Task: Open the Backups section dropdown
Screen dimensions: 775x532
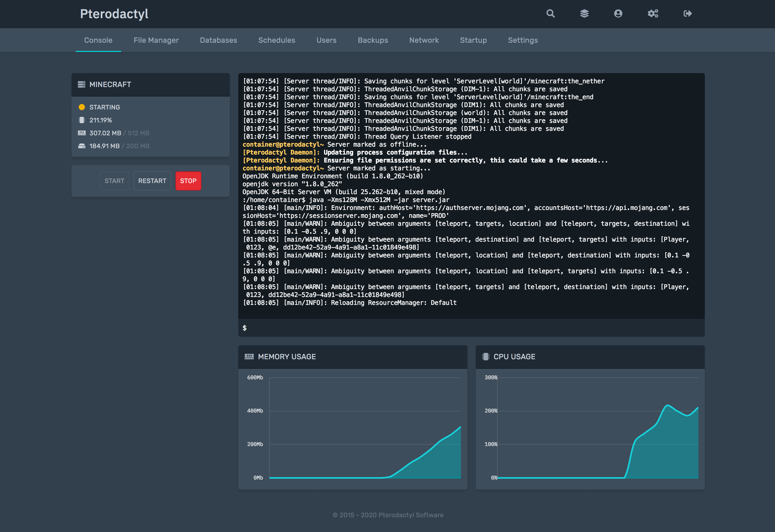Action: tap(373, 40)
